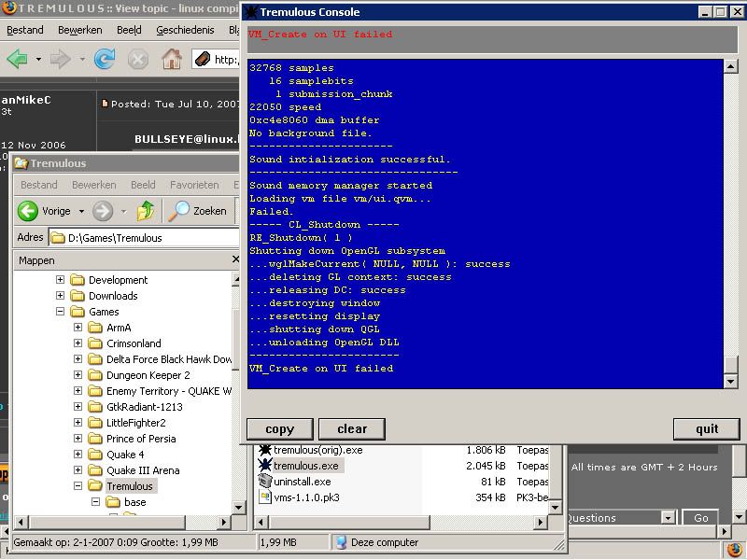Click uninstall.exe file icon
Screen dimensions: 747x560
point(264,481)
